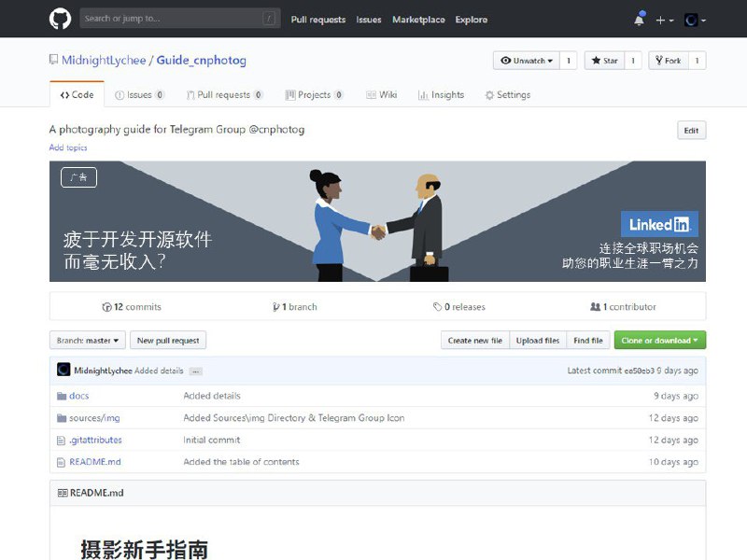747x560 pixels.
Task: Click the docs folder icon
Action: tap(62, 396)
